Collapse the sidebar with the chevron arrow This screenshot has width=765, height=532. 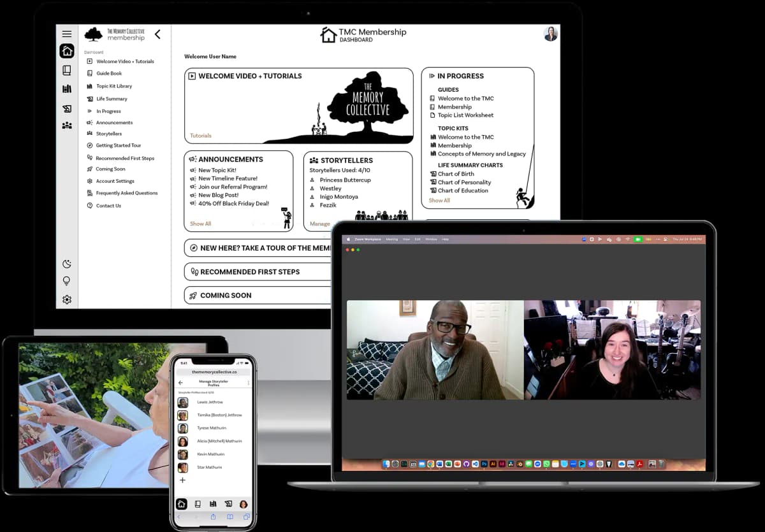click(x=157, y=34)
